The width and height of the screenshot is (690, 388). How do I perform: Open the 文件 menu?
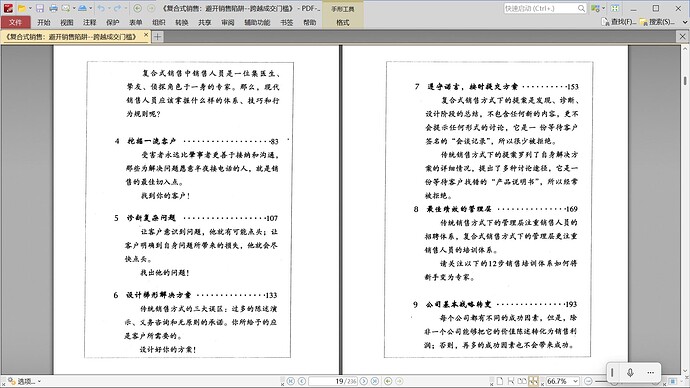click(15, 22)
